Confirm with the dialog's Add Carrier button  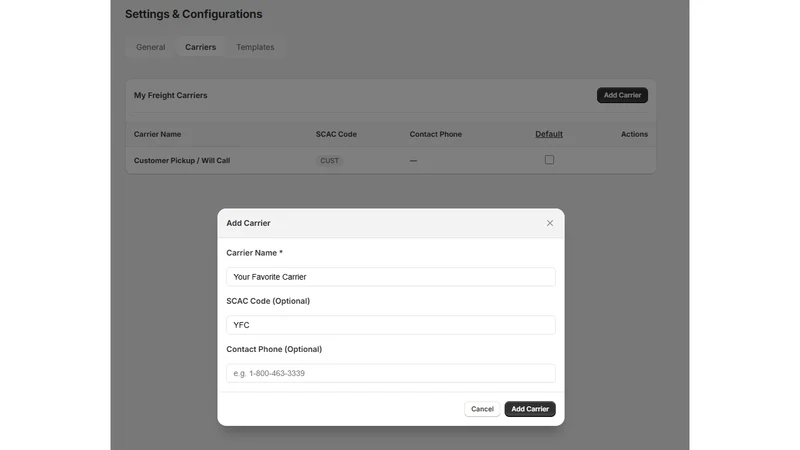pos(530,409)
